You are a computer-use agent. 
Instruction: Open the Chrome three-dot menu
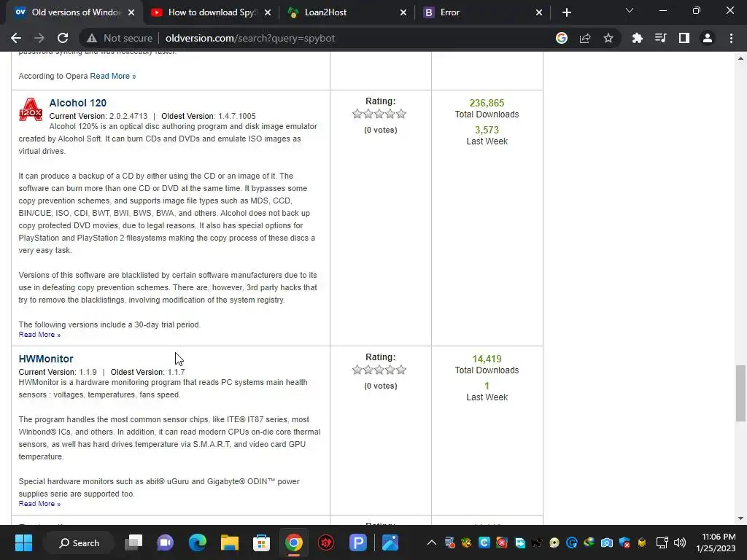(x=731, y=38)
